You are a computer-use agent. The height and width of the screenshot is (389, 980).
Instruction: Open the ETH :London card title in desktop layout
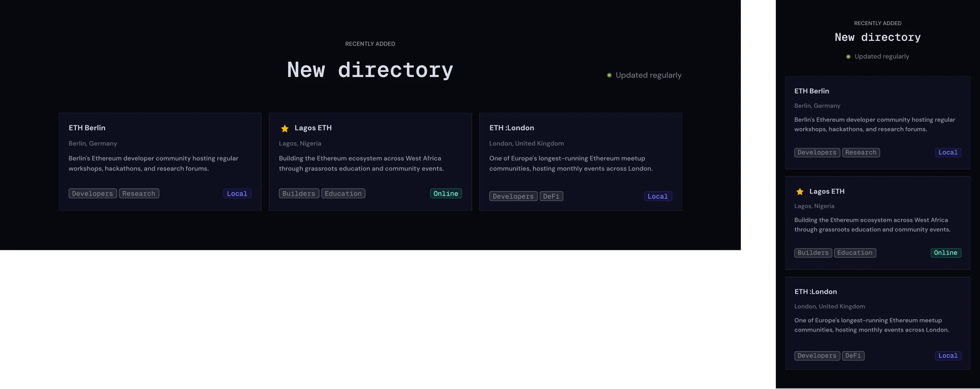tap(512, 128)
